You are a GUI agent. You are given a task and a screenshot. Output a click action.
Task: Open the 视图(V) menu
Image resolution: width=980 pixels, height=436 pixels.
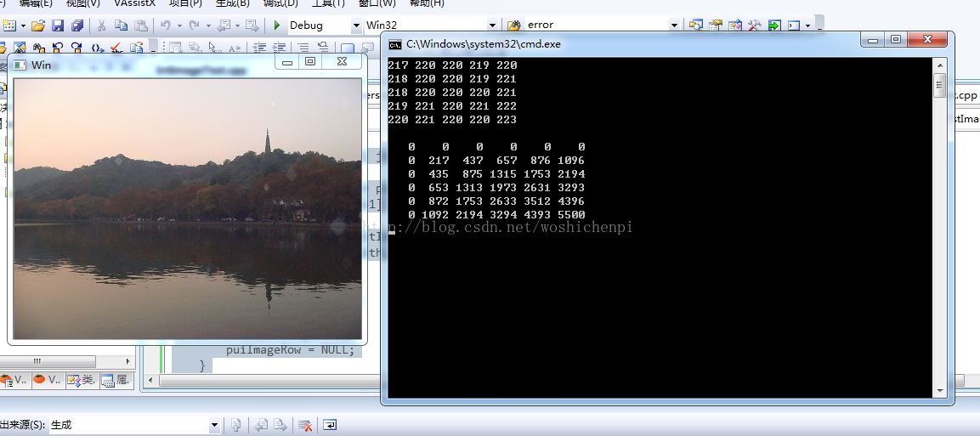(83, 3)
